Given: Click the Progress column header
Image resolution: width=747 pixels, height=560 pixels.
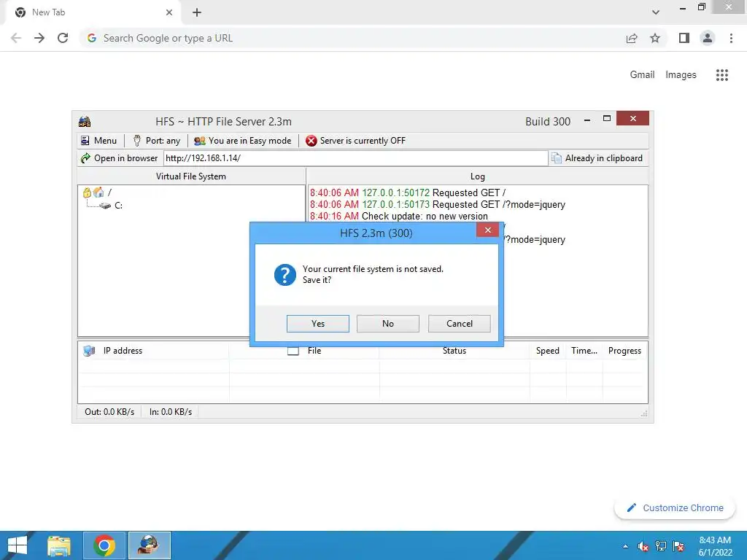Looking at the screenshot, I should coord(624,351).
